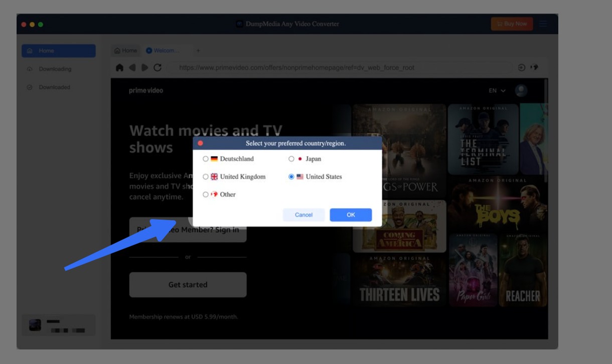612x364 pixels.
Task: Go back with the left arrow icon
Action: [x=132, y=67]
